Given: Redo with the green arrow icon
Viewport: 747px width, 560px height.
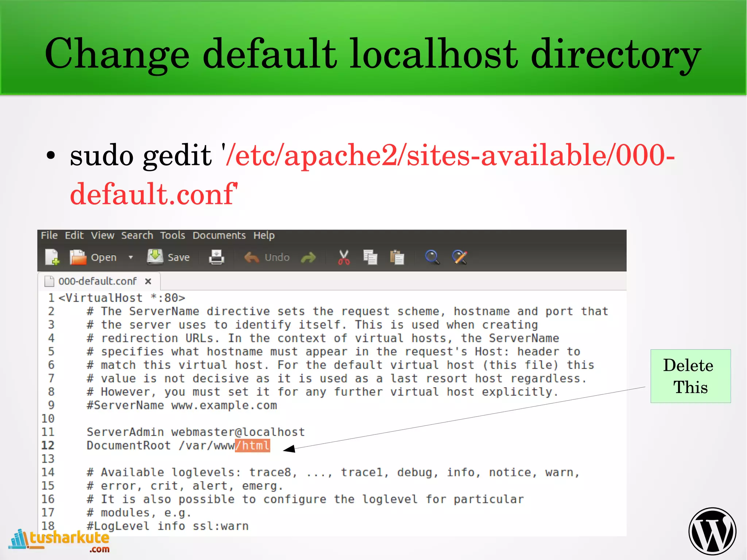Looking at the screenshot, I should (x=309, y=258).
